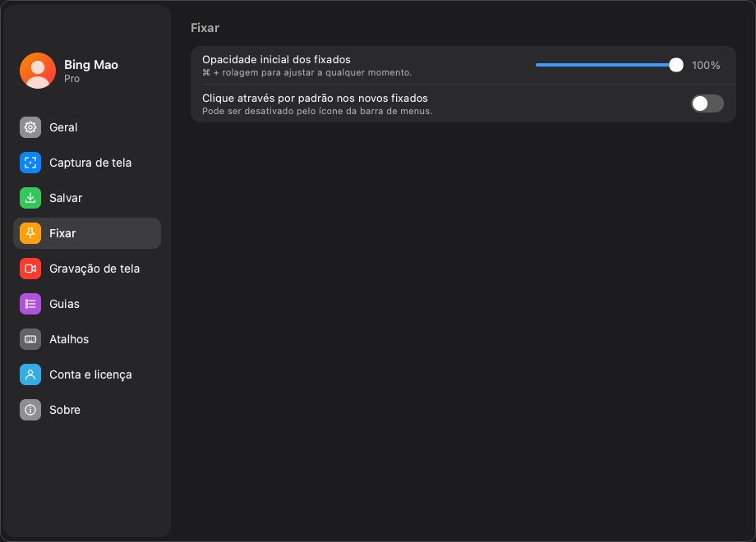Select Fixar in the sidebar

click(87, 233)
